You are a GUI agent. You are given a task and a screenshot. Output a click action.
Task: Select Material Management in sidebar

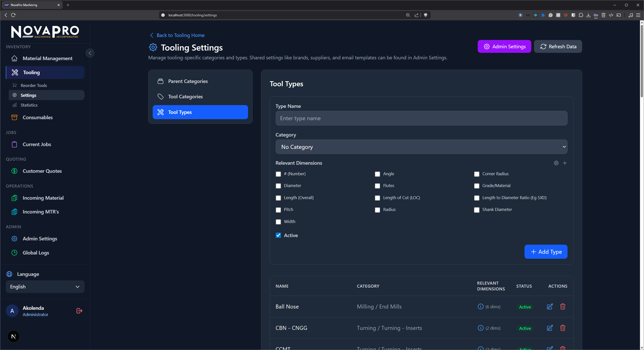tap(47, 58)
